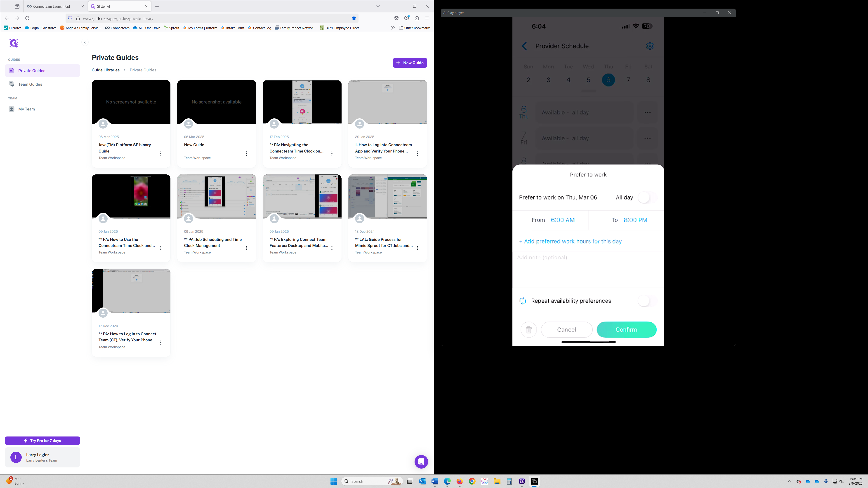Open Provider Schedule settings gear in AirPlay
The image size is (868, 488).
point(650,46)
